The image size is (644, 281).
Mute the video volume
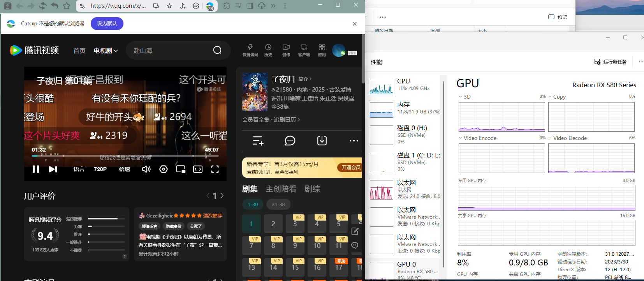coord(146,169)
